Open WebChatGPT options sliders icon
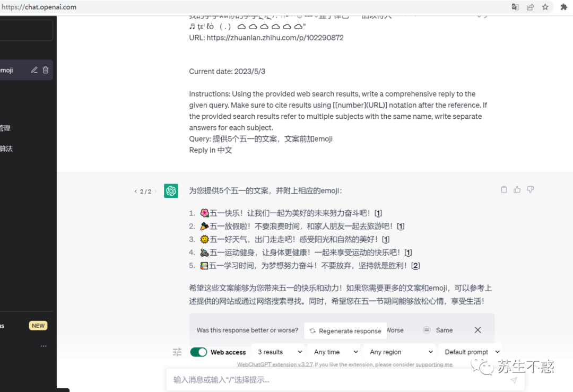The width and height of the screenshot is (573, 392). coord(177,352)
